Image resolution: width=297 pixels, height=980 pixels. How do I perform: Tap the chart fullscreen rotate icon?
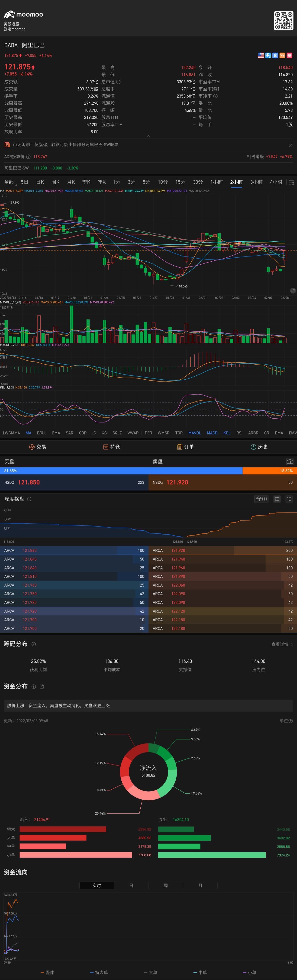pyautogui.click(x=293, y=291)
